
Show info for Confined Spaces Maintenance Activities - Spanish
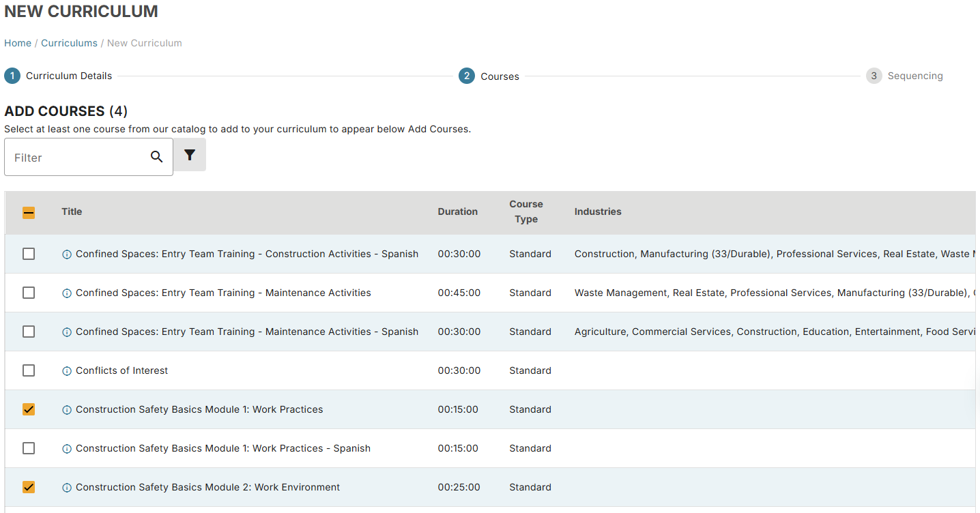point(67,332)
